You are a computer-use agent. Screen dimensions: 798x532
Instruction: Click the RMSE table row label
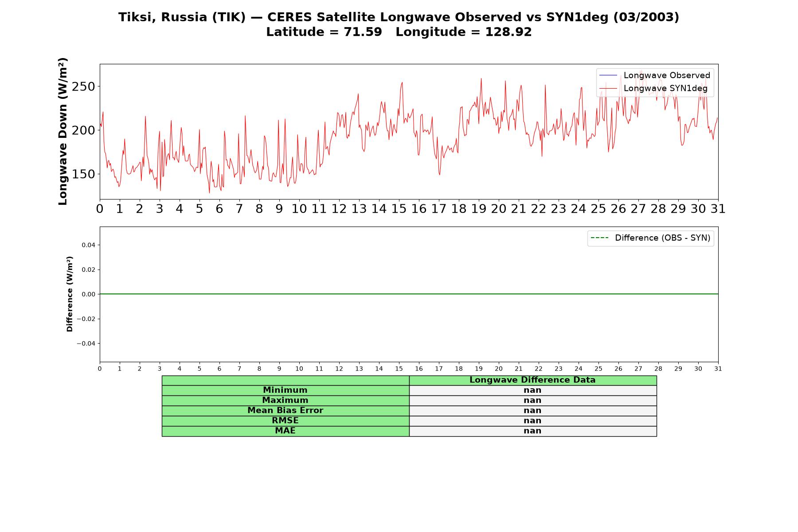[285, 421]
